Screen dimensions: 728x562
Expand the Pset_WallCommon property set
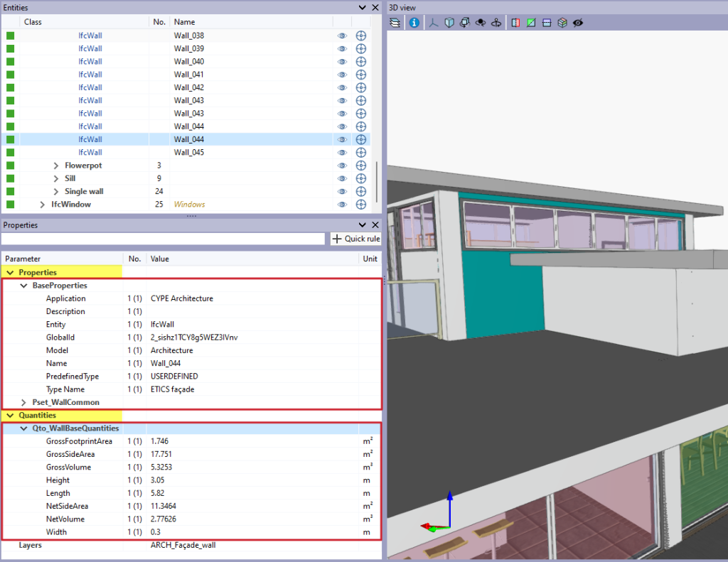pyautogui.click(x=24, y=402)
